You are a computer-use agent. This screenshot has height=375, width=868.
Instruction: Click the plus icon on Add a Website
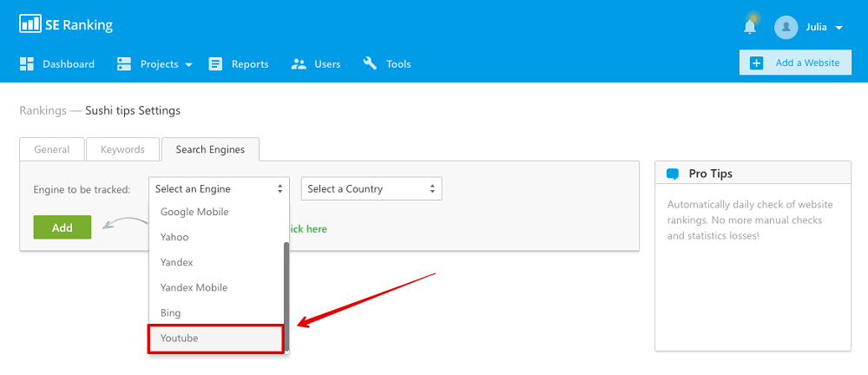(756, 62)
